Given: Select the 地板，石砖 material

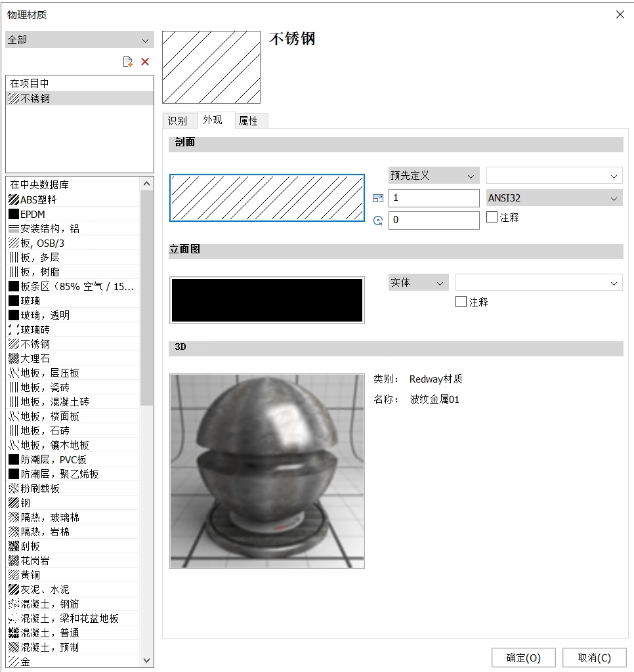Looking at the screenshot, I should [74, 430].
